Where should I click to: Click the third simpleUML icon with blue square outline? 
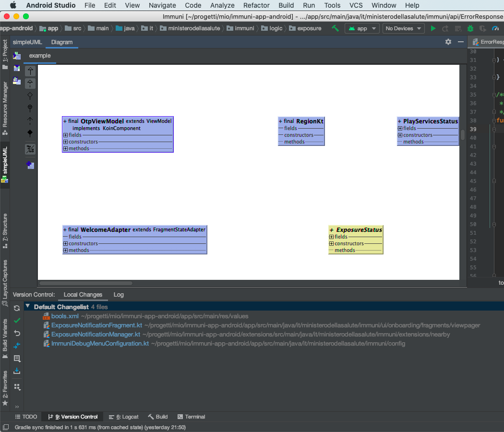[x=17, y=81]
